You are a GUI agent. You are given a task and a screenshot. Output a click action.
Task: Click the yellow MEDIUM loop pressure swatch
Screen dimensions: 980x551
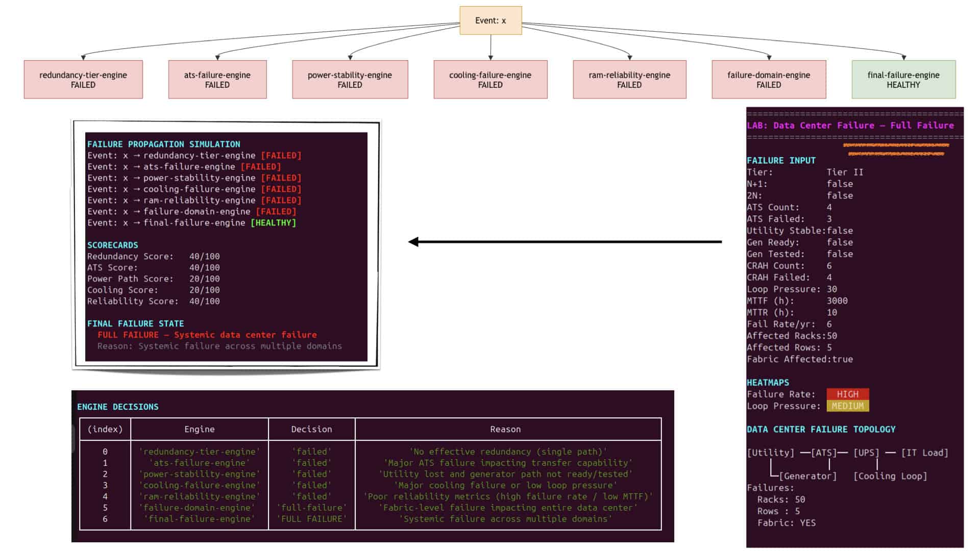pos(848,406)
